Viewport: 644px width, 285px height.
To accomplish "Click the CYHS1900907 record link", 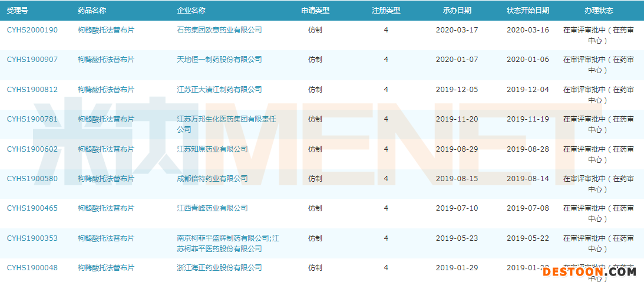I will pyautogui.click(x=32, y=60).
